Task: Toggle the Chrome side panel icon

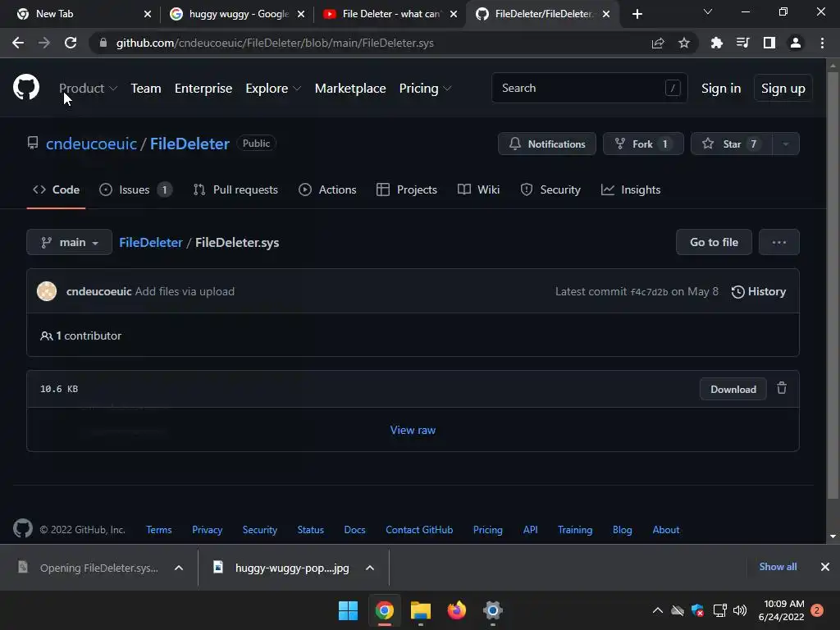Action: coord(769,43)
